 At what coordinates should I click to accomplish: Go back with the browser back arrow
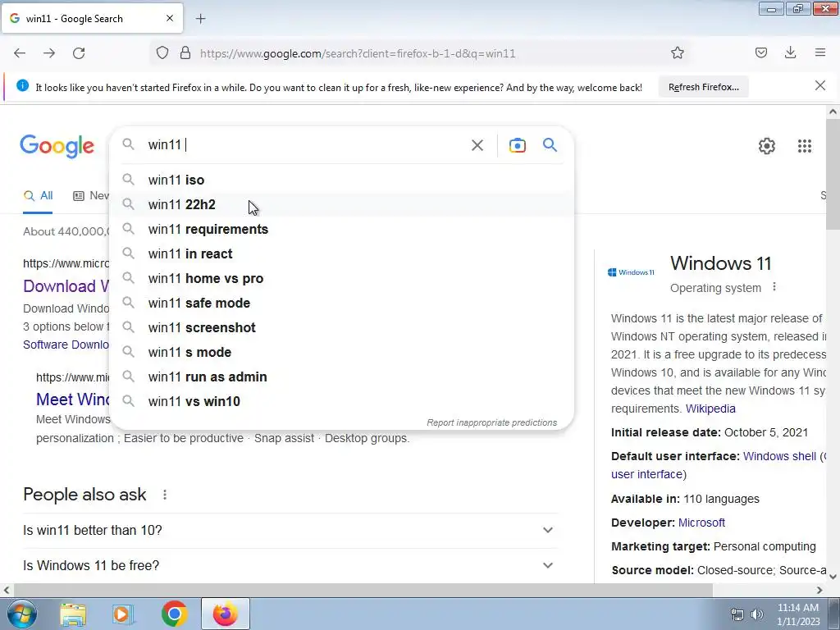click(x=20, y=53)
